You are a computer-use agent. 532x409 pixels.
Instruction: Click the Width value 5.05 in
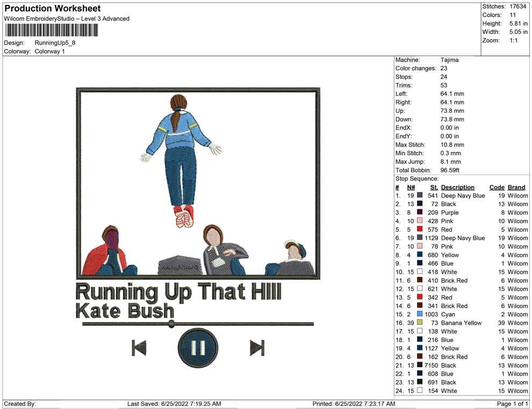[519, 32]
